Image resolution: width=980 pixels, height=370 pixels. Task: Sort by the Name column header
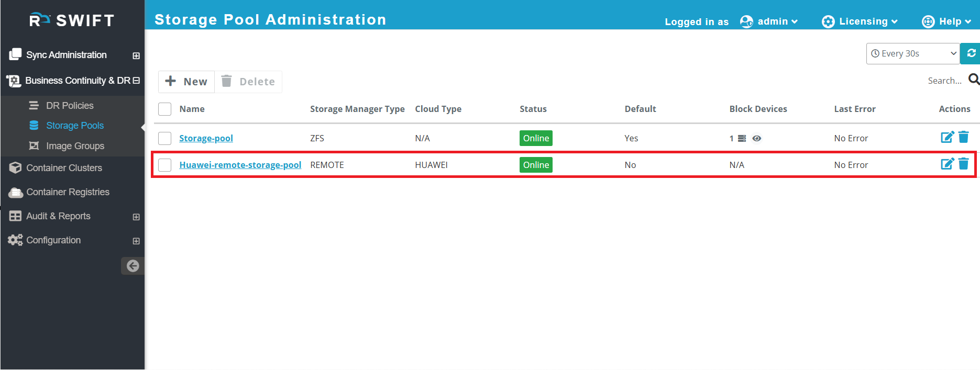click(x=192, y=109)
